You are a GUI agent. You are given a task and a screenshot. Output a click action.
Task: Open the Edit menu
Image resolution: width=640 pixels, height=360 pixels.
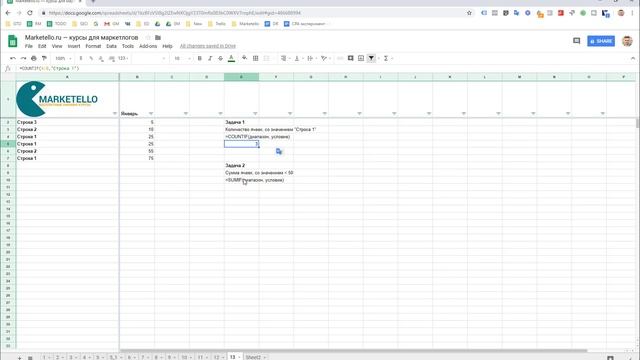[x=42, y=46]
